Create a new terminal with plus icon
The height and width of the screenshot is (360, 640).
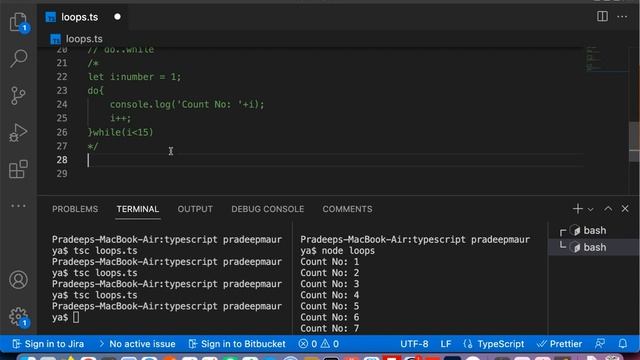[x=578, y=209]
